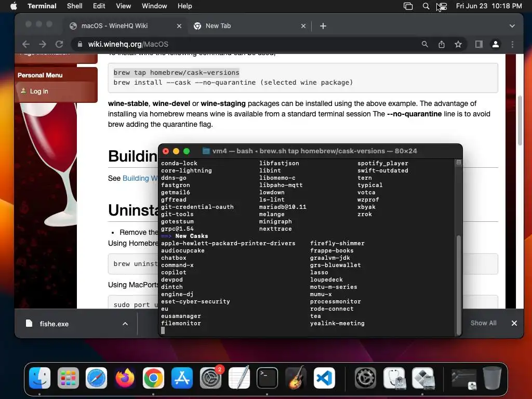Click Show All downloads
Screen dimensions: 532x399
484,323
